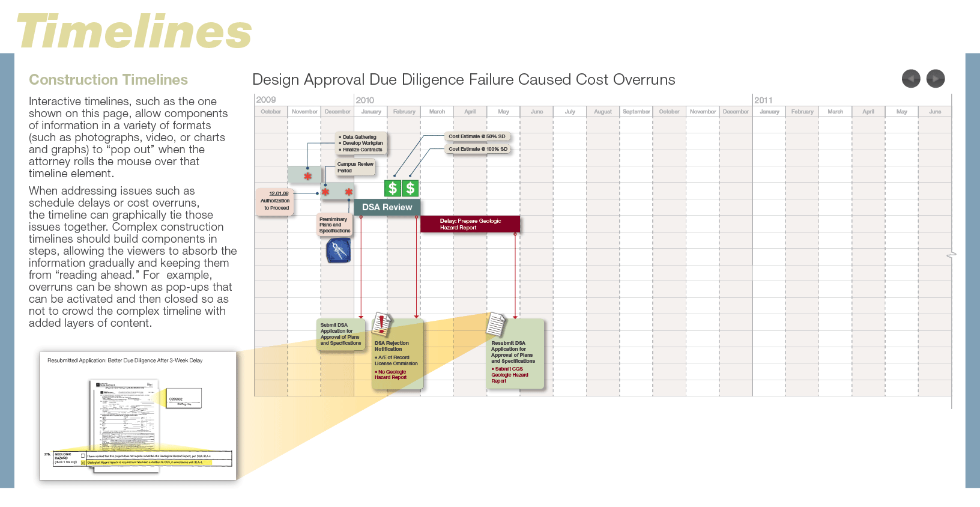The image size is (980, 507).
Task: Open the resubmitted application document icon
Action: tap(496, 324)
